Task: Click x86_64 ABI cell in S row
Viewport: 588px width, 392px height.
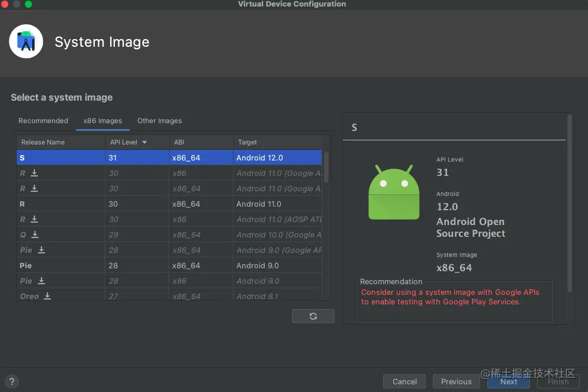Action: pos(201,158)
